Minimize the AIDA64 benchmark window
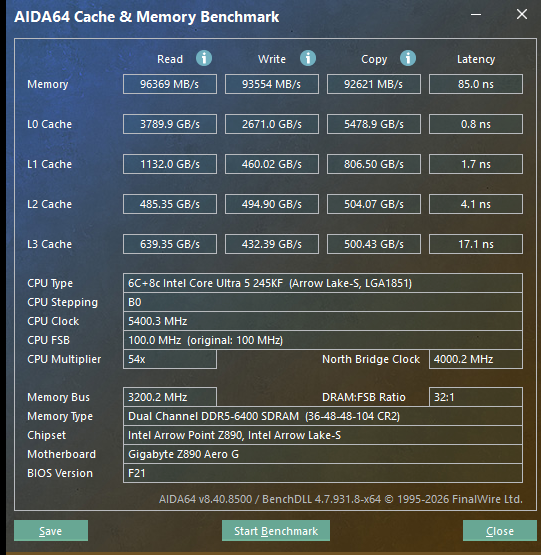 476,15
